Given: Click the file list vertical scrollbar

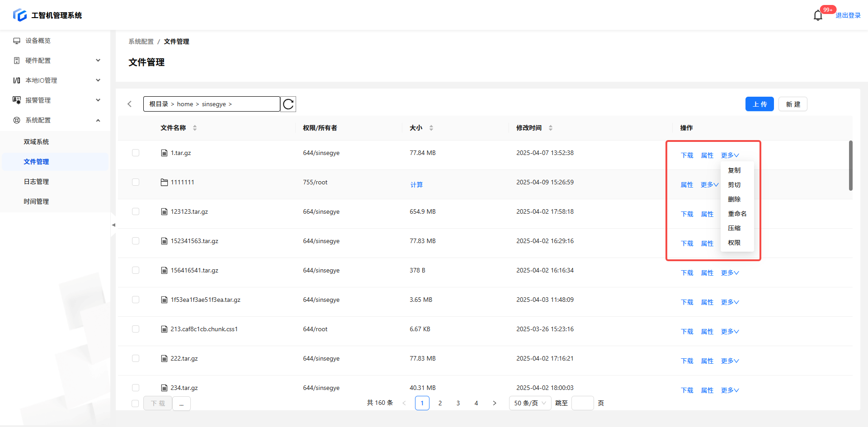Looking at the screenshot, I should tap(850, 166).
